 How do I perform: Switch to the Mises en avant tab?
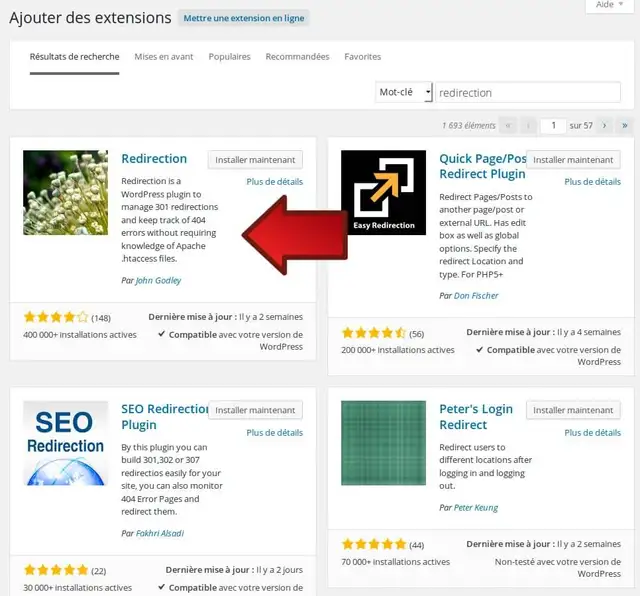[164, 57]
